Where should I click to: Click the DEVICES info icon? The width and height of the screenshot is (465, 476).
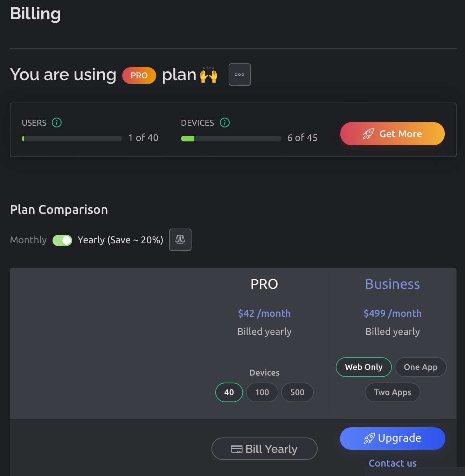pos(225,122)
